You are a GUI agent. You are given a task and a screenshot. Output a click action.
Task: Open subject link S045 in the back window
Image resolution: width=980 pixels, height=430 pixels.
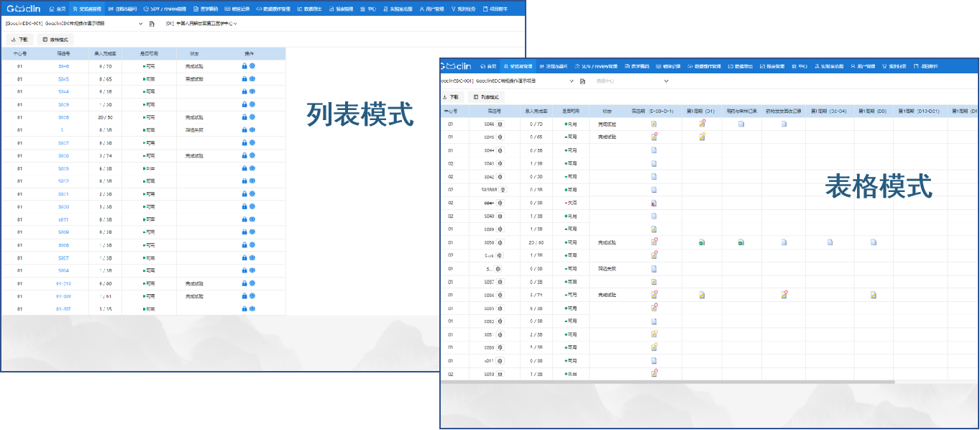[63, 79]
